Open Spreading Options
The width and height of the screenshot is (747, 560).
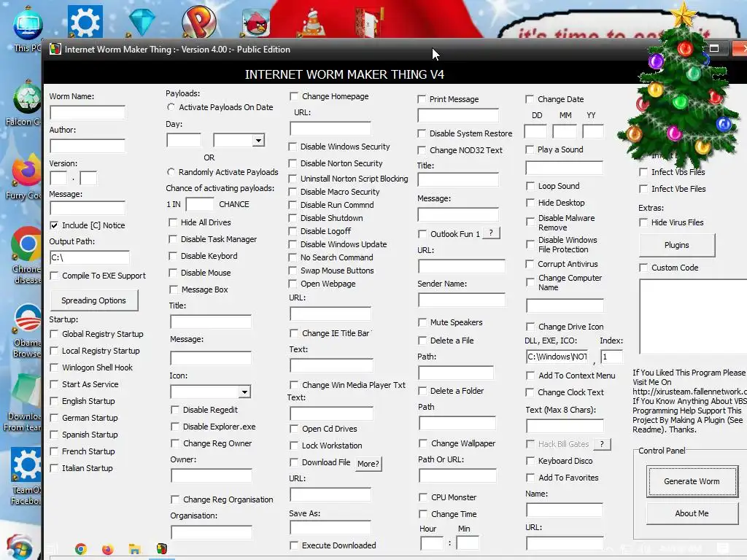pyautogui.click(x=94, y=300)
